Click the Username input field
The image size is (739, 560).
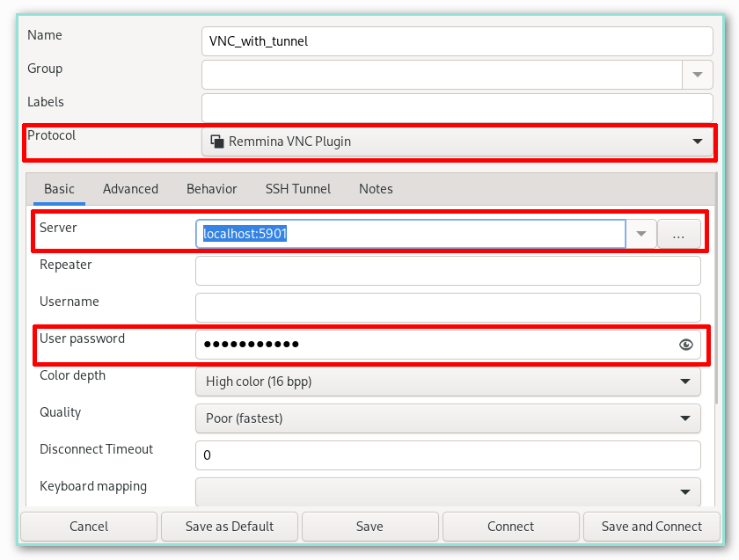(x=447, y=308)
